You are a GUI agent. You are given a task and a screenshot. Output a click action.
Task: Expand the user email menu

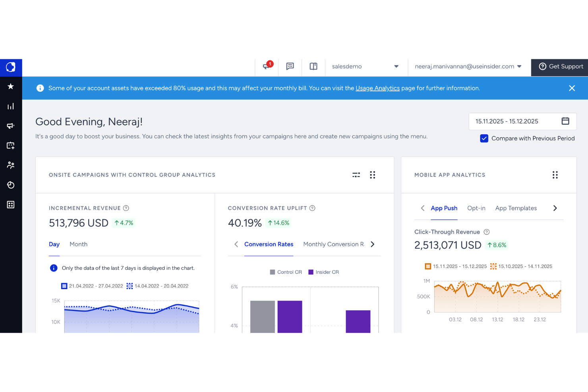coord(468,66)
